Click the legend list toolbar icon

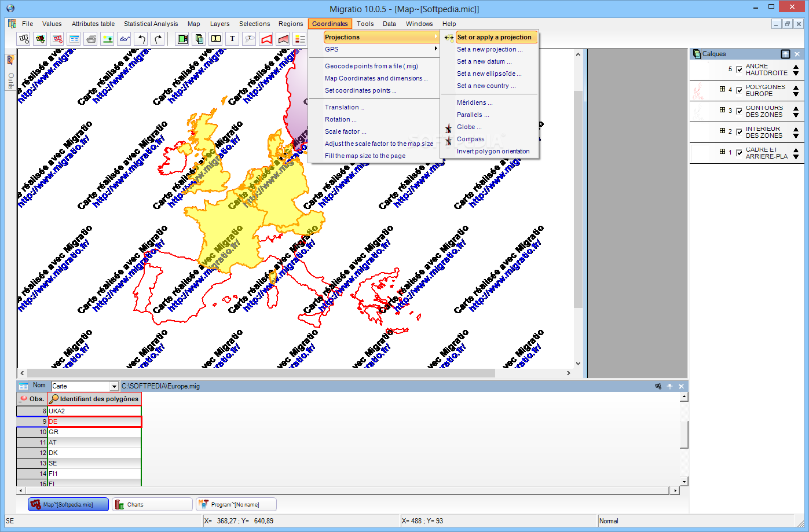pyautogui.click(x=300, y=39)
